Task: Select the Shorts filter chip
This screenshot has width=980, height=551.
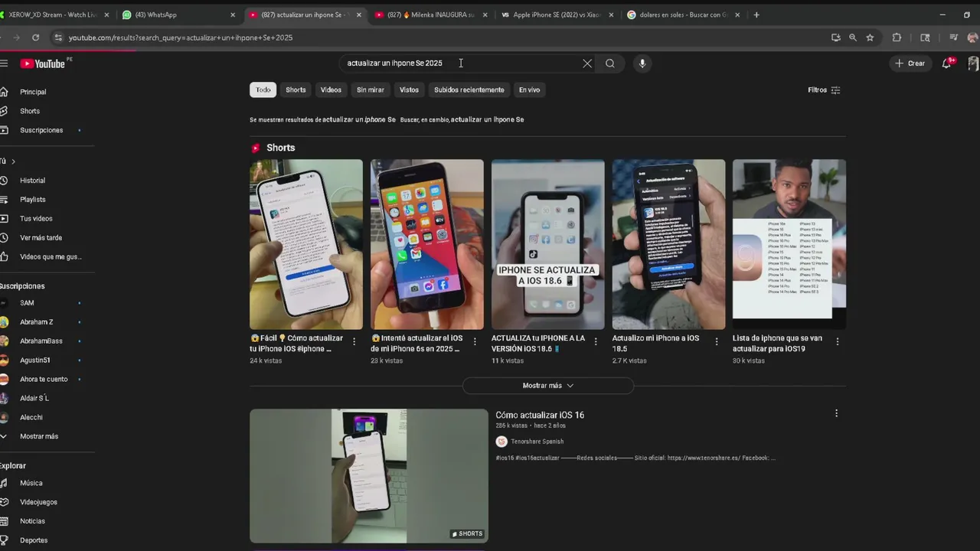Action: click(296, 90)
